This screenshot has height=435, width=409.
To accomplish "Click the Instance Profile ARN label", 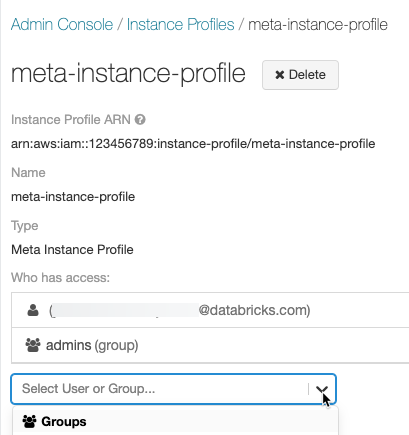I will point(71,119).
